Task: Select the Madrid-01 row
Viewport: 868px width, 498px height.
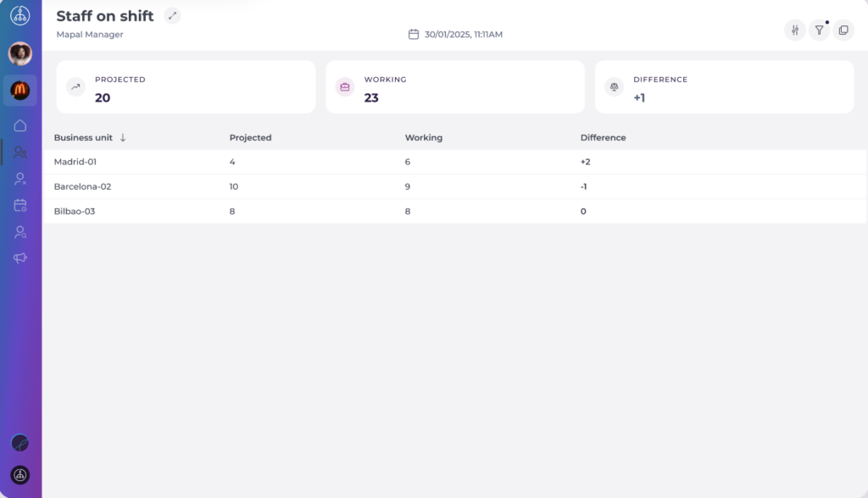Action: click(75, 162)
